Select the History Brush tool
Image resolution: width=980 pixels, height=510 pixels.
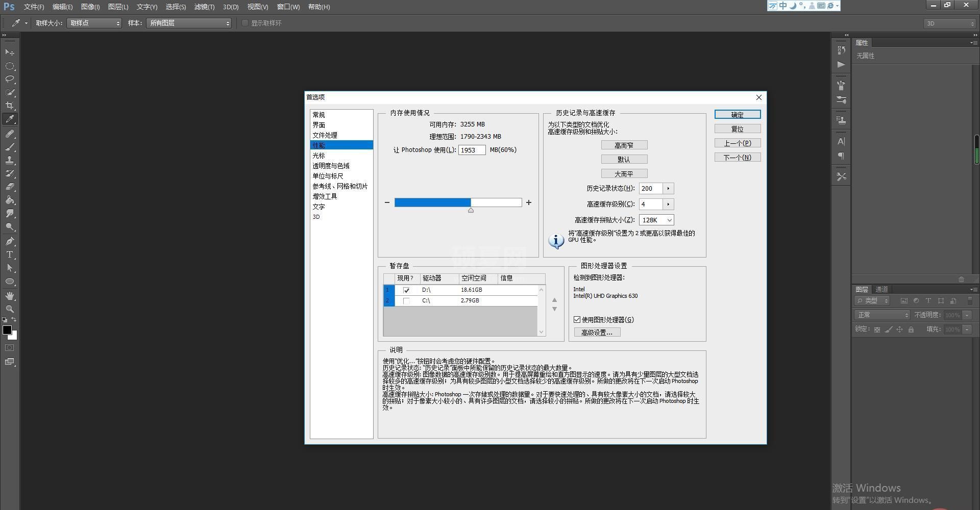[10, 173]
